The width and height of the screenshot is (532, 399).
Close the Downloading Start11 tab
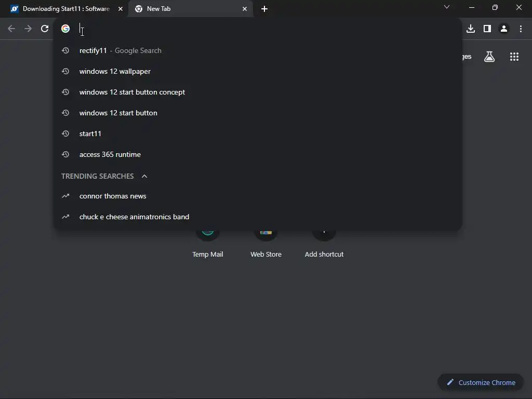click(x=121, y=9)
